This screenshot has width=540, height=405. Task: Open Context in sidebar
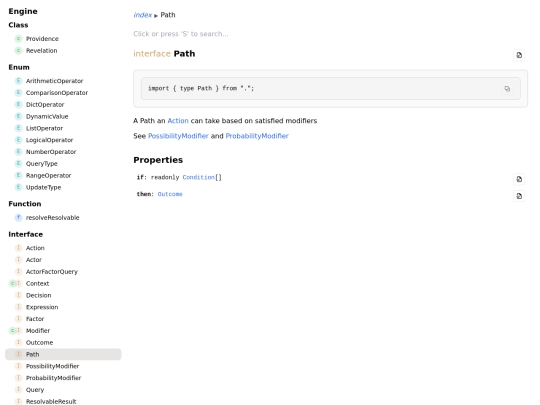click(38, 283)
